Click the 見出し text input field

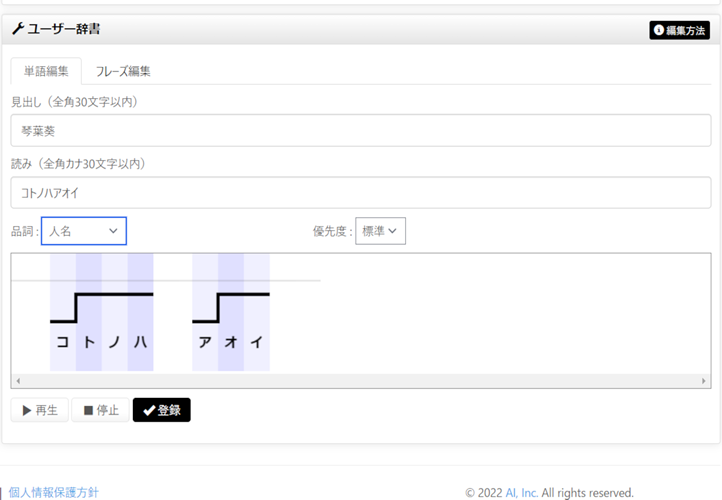coord(360,130)
